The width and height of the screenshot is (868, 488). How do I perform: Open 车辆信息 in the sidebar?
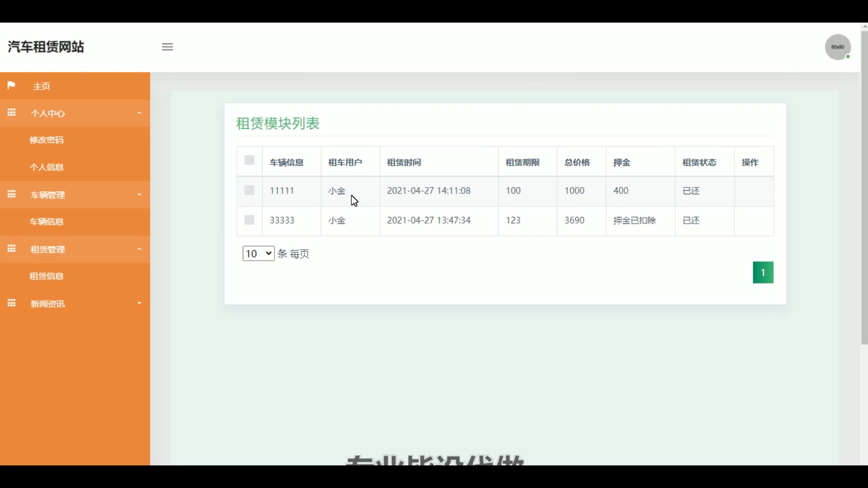click(x=47, y=222)
